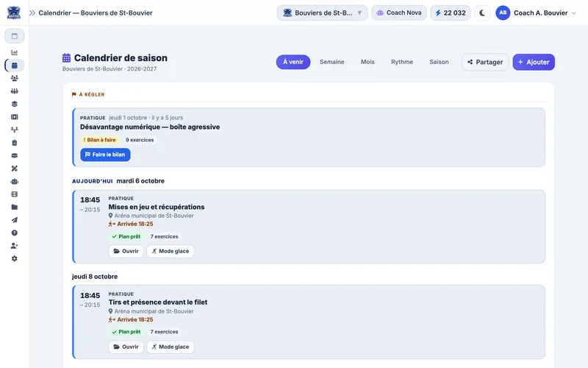588x368 pixels.
Task: Switch to the Saison tab
Action: [439, 62]
